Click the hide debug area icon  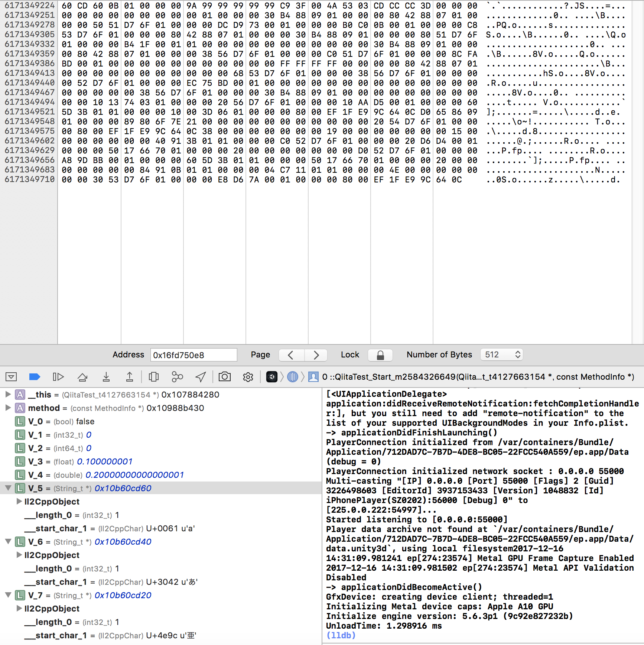click(11, 377)
